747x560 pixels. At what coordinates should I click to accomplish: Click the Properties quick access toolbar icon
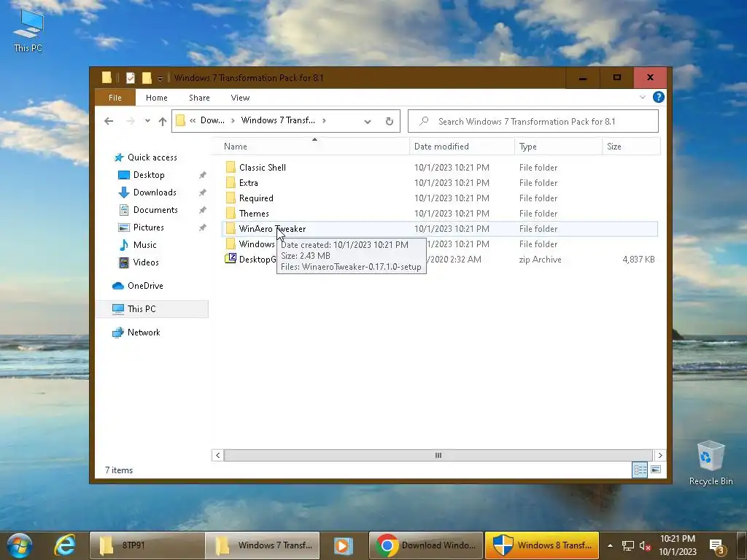click(x=130, y=77)
